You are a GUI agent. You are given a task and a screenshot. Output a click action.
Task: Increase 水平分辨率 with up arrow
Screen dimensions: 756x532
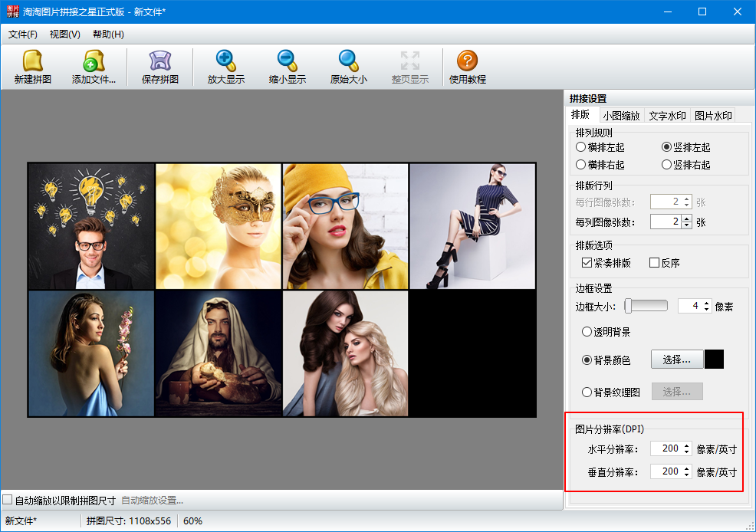click(x=687, y=445)
